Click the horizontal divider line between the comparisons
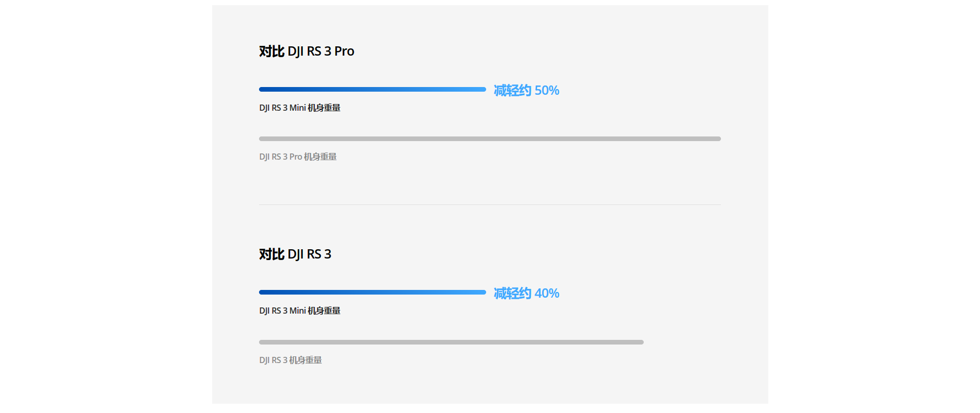This screenshot has height=413, width=980. click(x=489, y=205)
